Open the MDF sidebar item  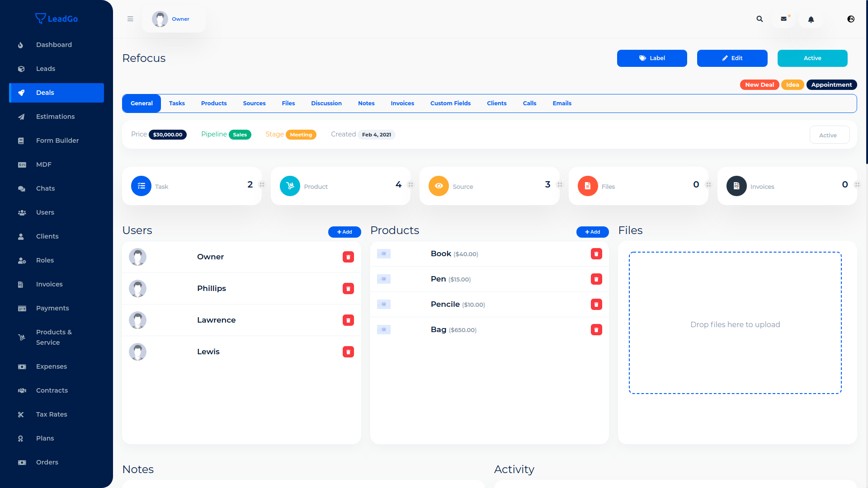click(57, 164)
